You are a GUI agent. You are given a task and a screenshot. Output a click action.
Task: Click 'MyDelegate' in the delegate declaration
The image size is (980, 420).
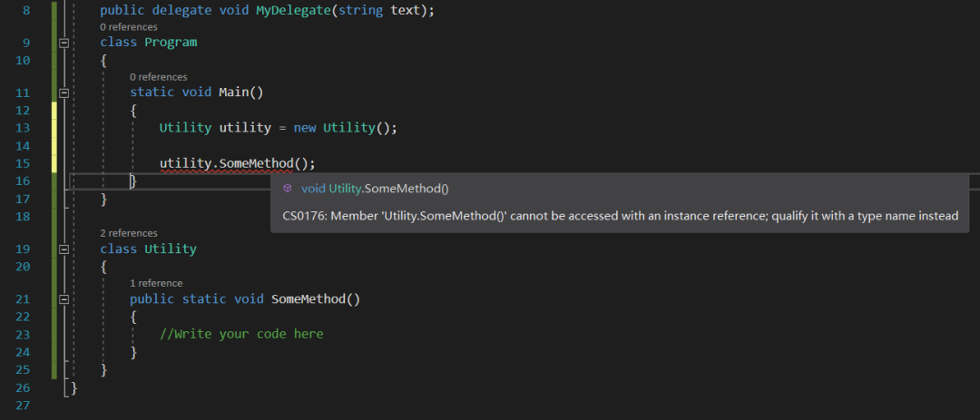295,11
